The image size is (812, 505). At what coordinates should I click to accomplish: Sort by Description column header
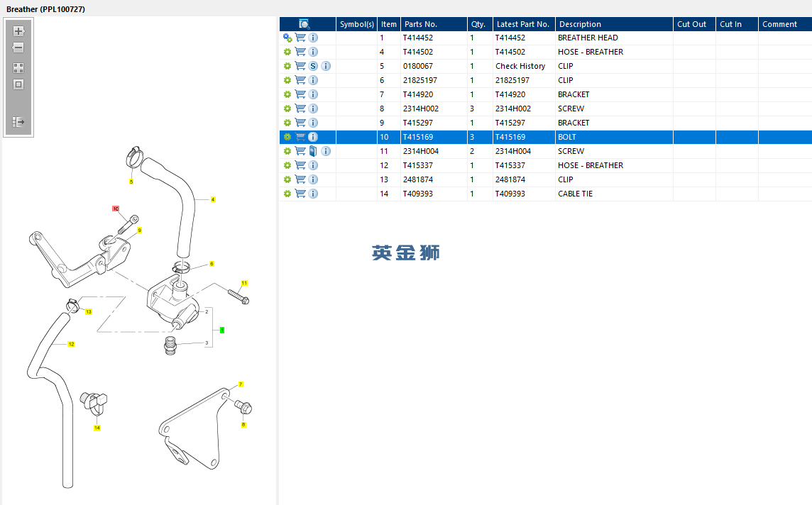[x=614, y=24]
